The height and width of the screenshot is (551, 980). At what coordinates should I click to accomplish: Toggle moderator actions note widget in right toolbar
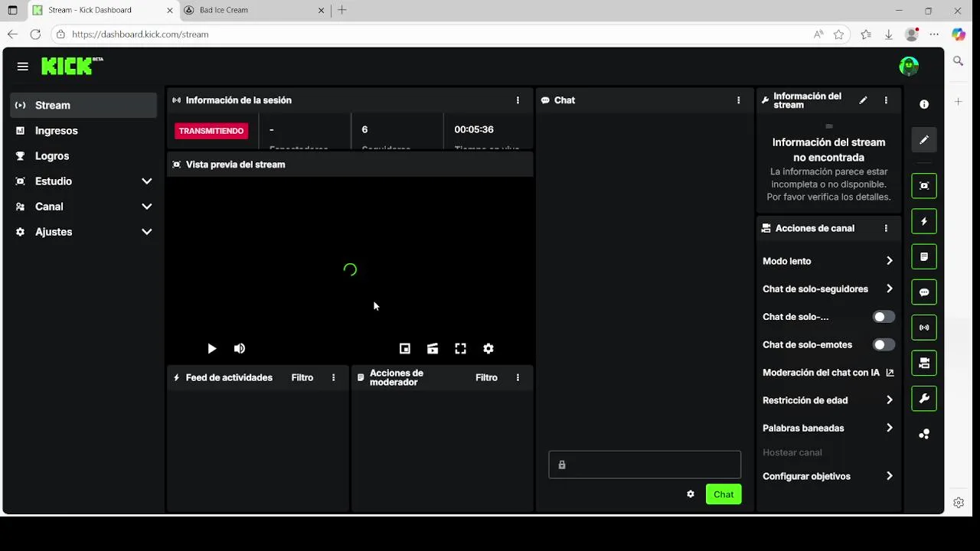coord(924,257)
